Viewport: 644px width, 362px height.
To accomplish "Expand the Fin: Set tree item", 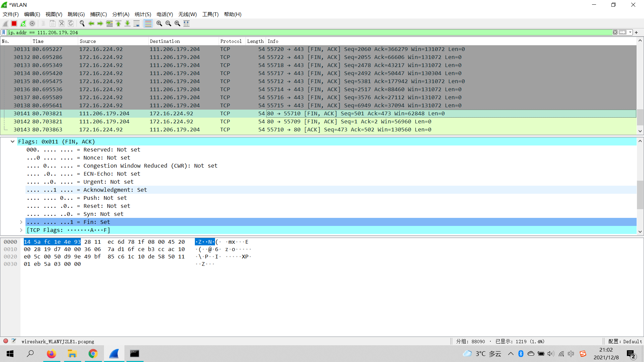I will click(x=21, y=222).
